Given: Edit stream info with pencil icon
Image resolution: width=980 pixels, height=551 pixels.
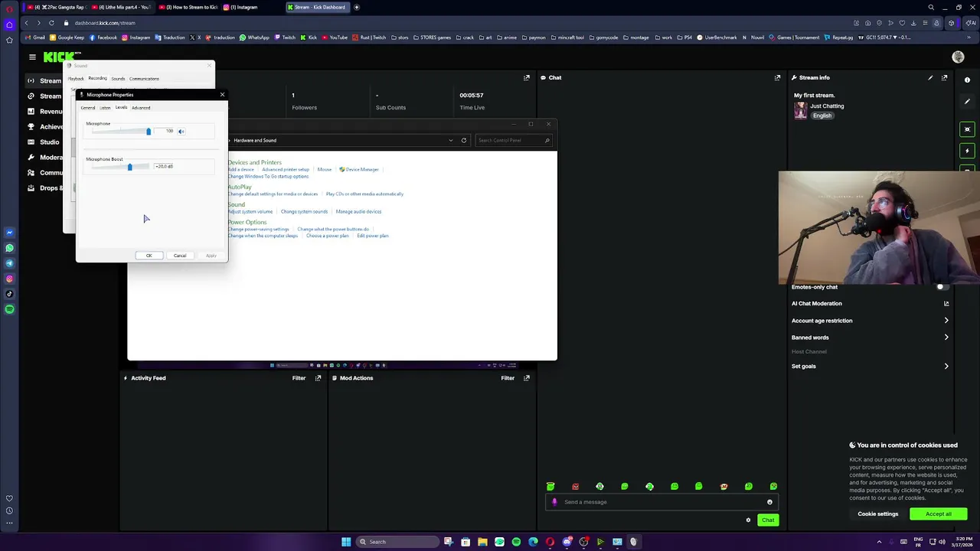Looking at the screenshot, I should coord(930,77).
